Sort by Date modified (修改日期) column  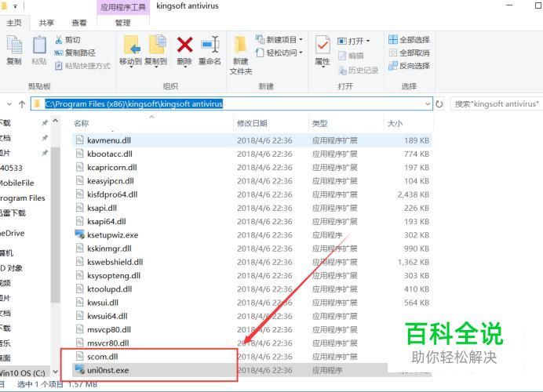click(x=252, y=123)
